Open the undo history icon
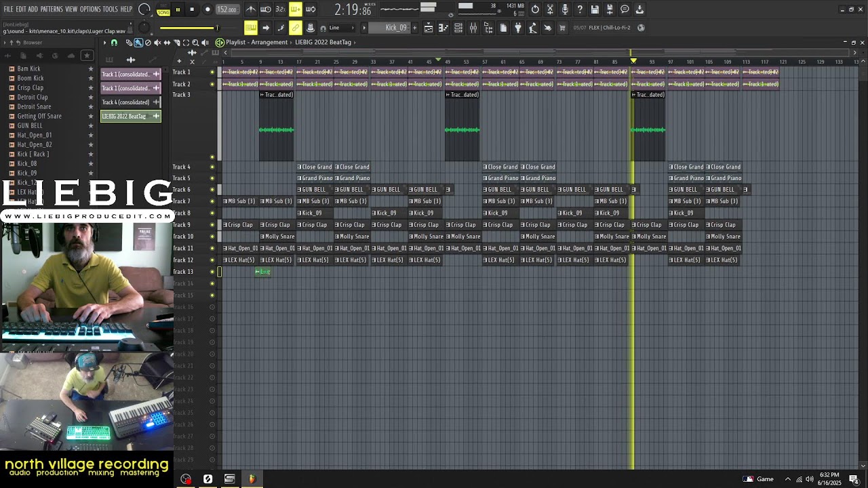This screenshot has height=488, width=868. (535, 9)
